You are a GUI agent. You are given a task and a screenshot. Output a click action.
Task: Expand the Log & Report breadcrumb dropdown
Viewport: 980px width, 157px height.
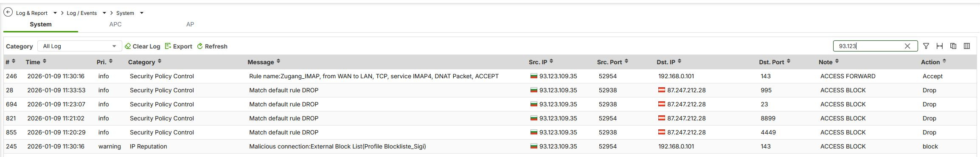(55, 13)
